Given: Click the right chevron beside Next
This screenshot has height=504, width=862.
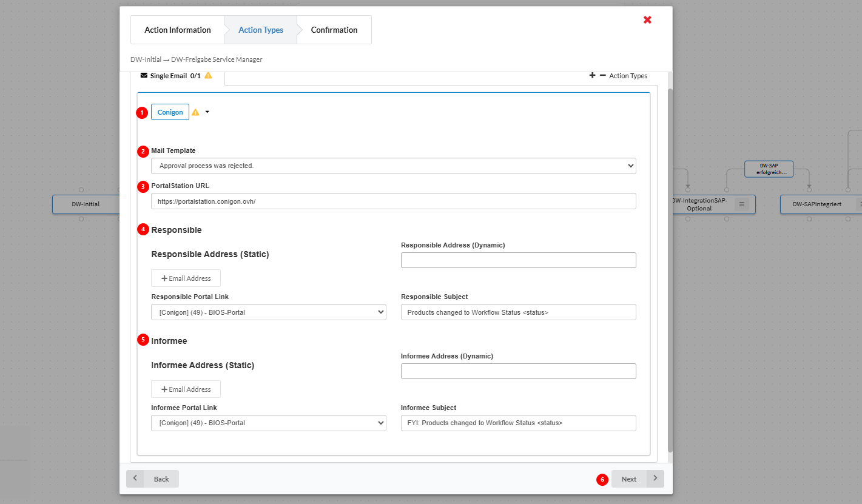Looking at the screenshot, I should click(x=655, y=479).
